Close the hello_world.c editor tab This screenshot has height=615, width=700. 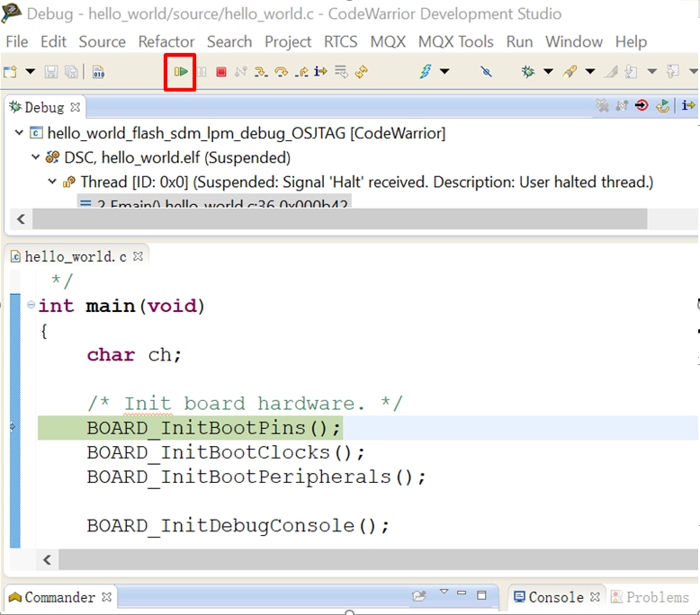[139, 256]
